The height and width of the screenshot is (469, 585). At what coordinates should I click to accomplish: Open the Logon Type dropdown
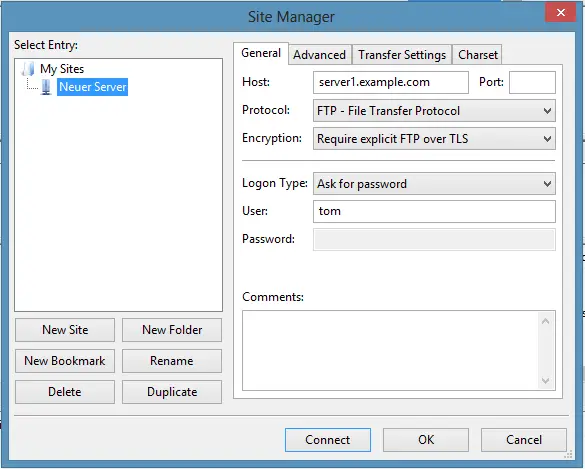click(x=434, y=184)
